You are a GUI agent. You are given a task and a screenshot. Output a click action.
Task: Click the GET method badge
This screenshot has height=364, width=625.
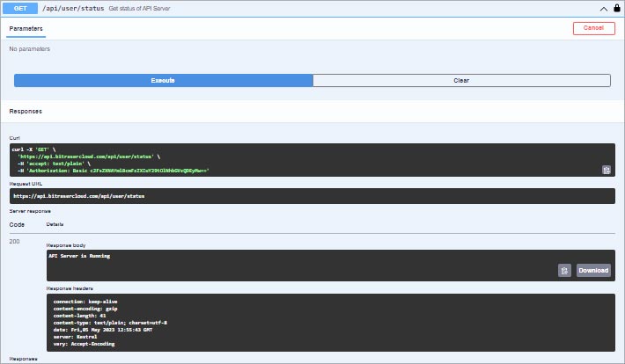tap(20, 9)
